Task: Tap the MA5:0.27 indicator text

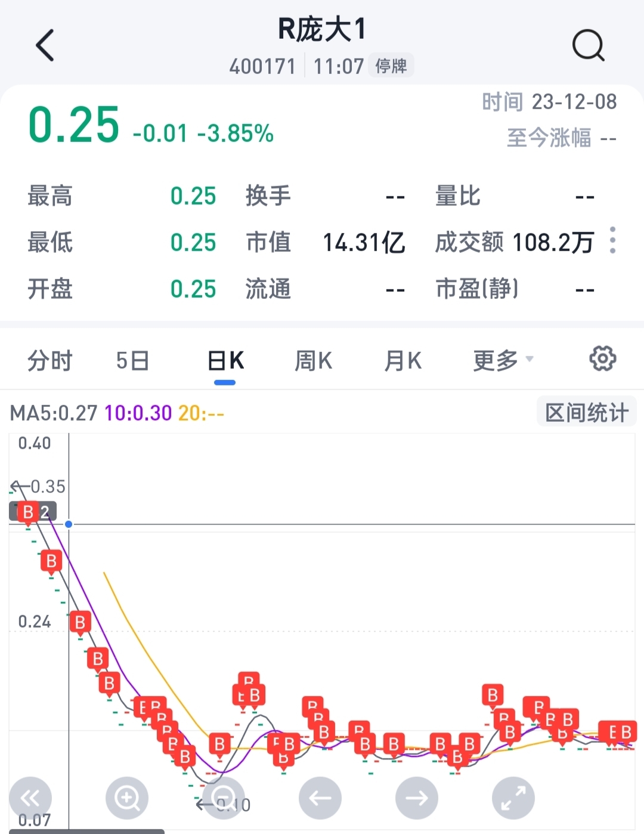Action: click(x=54, y=413)
